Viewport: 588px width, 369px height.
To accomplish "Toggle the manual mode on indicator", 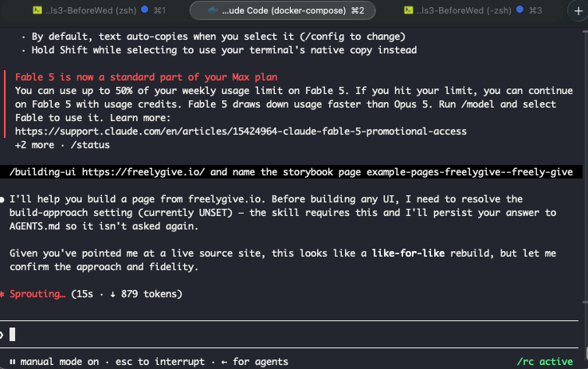I will 59,362.
